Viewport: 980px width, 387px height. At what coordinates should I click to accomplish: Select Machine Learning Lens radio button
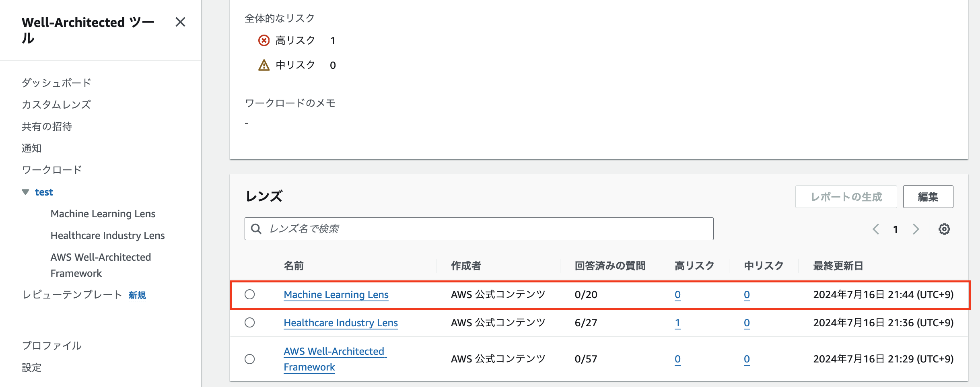(x=250, y=294)
